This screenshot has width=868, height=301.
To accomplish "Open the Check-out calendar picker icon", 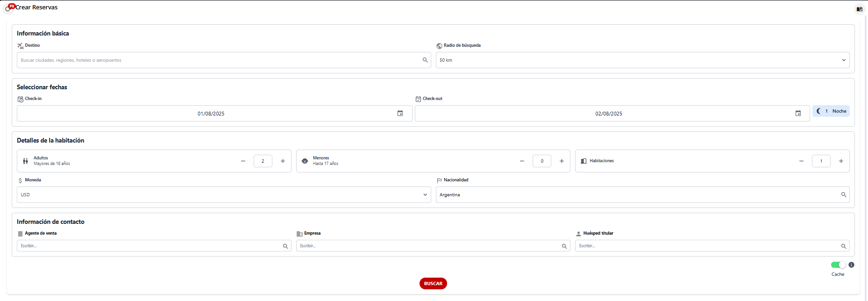I will (798, 113).
